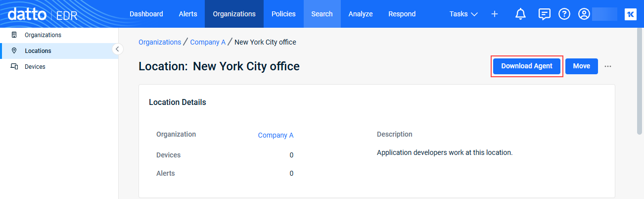644x199 pixels.
Task: Go to the Analyze tab
Action: (x=361, y=14)
